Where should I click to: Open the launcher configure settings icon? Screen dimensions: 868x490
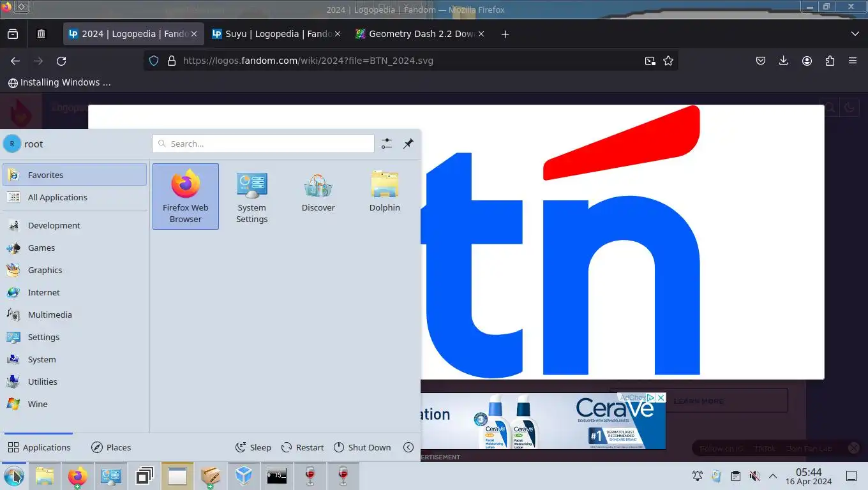click(387, 144)
